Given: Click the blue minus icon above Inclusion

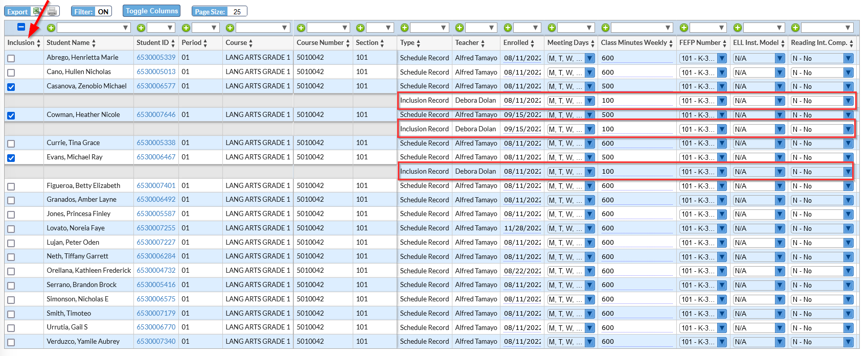Looking at the screenshot, I should click(x=21, y=27).
